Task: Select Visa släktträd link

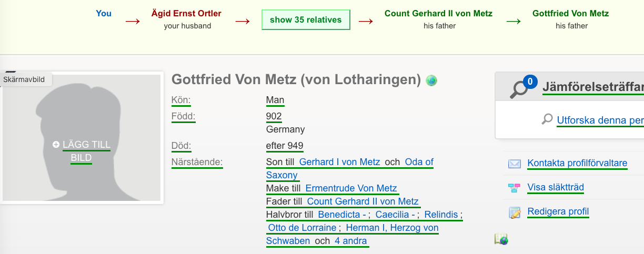Action: tap(556, 187)
